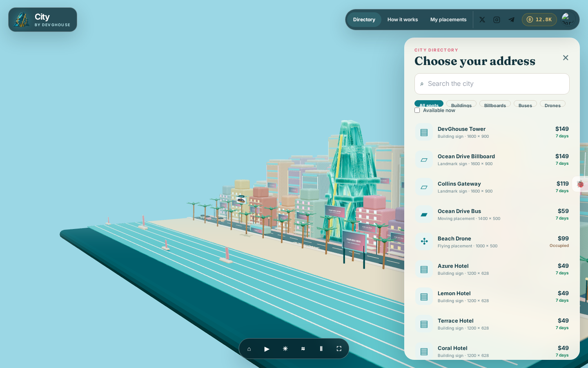The height and width of the screenshot is (368, 588).
Task: Click the DevGhouse Tower building icon
Action: click(424, 132)
